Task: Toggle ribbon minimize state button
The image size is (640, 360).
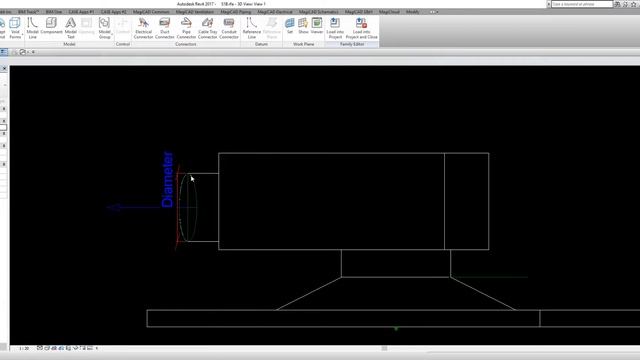Action: (434, 12)
